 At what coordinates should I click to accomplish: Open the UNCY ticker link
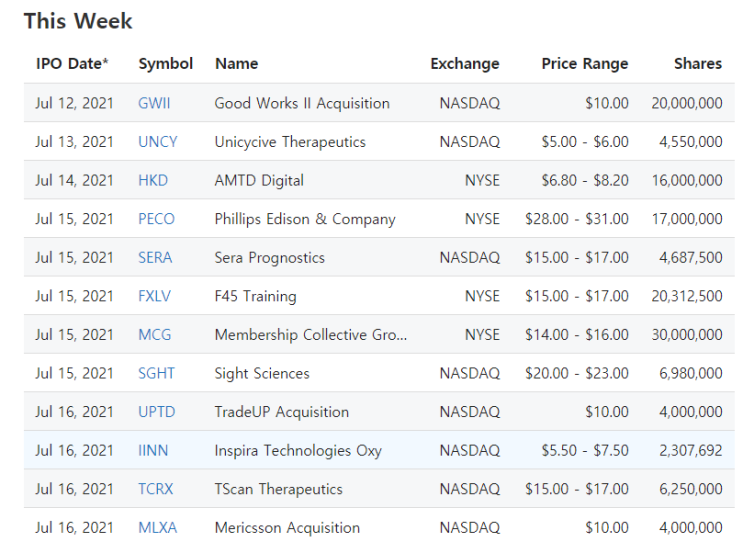[x=157, y=142]
